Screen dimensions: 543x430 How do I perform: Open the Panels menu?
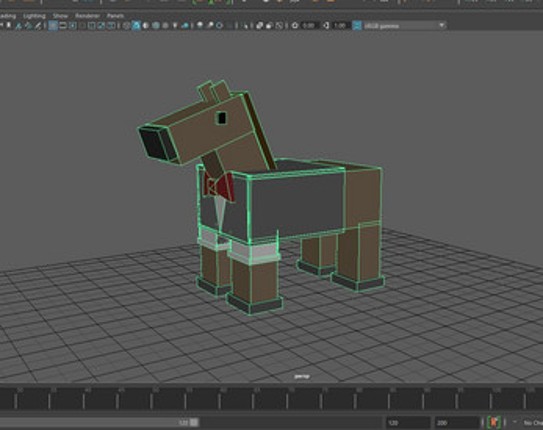[x=115, y=16]
